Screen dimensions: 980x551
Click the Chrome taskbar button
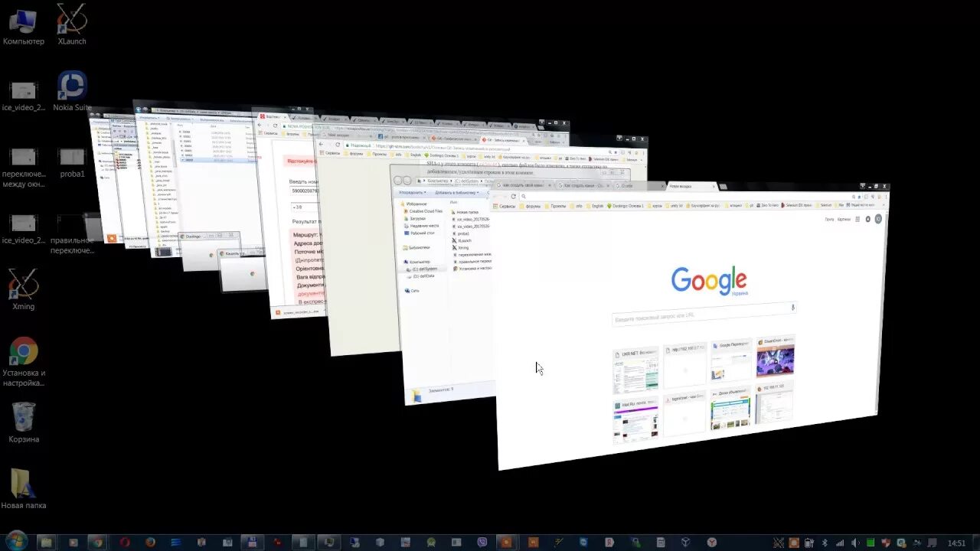coord(96,543)
